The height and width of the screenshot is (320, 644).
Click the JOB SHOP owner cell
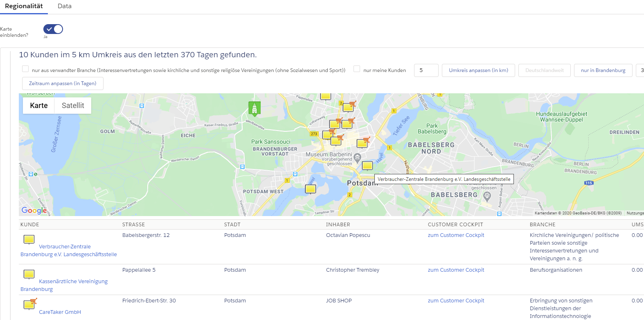point(339,301)
